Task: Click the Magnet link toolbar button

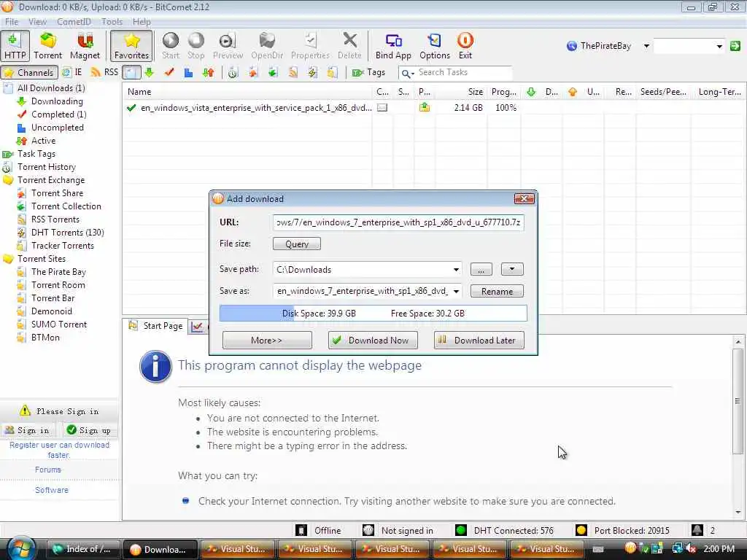Action: point(85,46)
